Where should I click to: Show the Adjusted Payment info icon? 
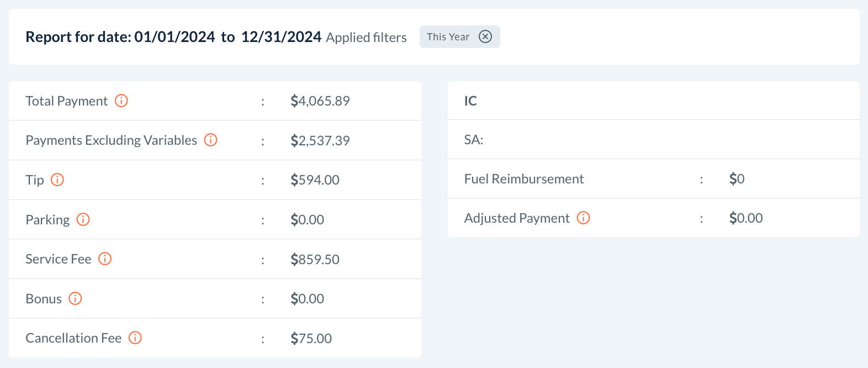583,218
